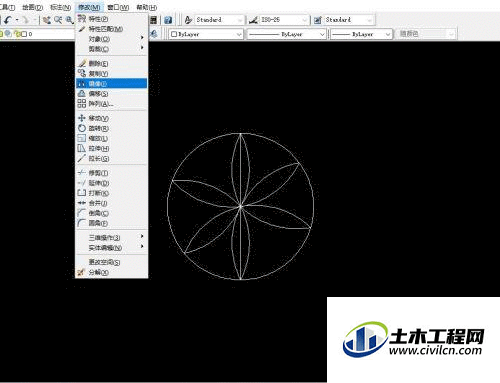This screenshot has width=500, height=383.
Task: Select 移动(V) move command
Action: pyautogui.click(x=112, y=118)
